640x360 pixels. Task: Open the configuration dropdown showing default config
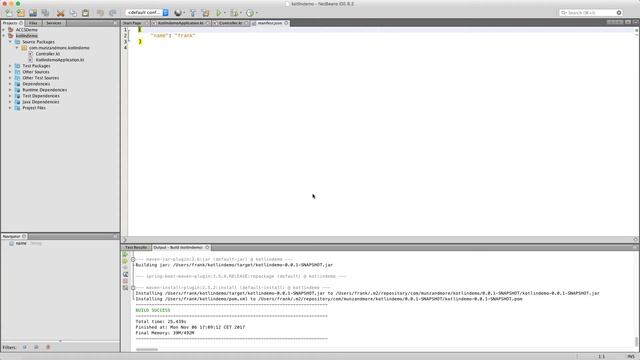pyautogui.click(x=147, y=13)
